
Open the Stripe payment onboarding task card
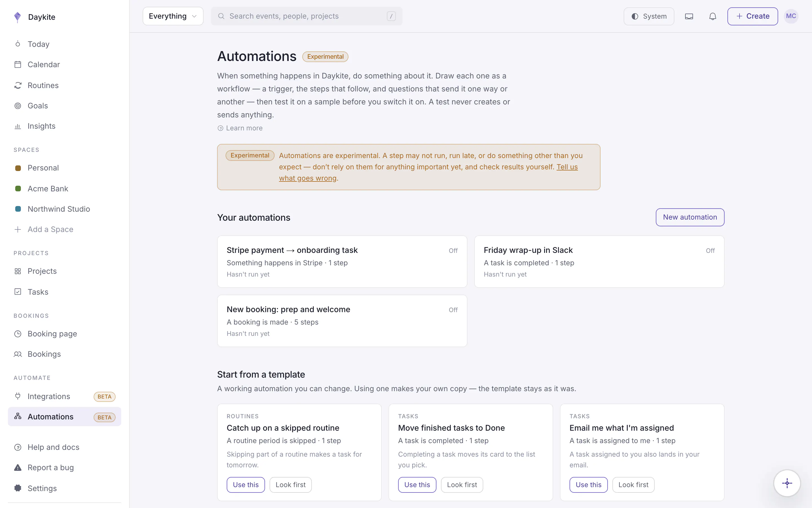342,262
